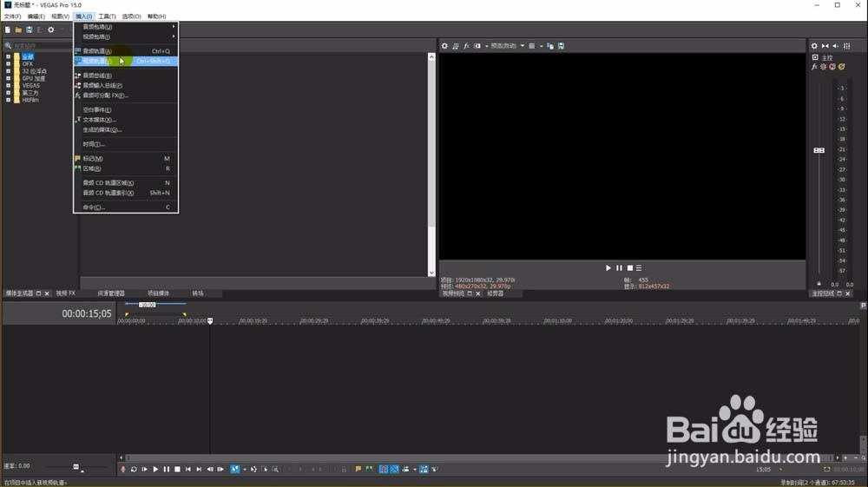
Task: Pause playback in timeline transport
Action: click(166, 470)
